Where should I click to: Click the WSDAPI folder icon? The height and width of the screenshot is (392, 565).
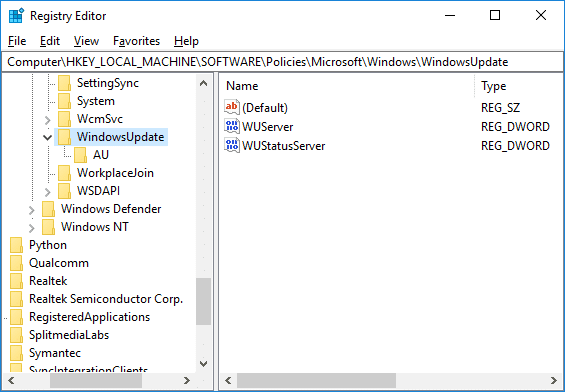(64, 191)
